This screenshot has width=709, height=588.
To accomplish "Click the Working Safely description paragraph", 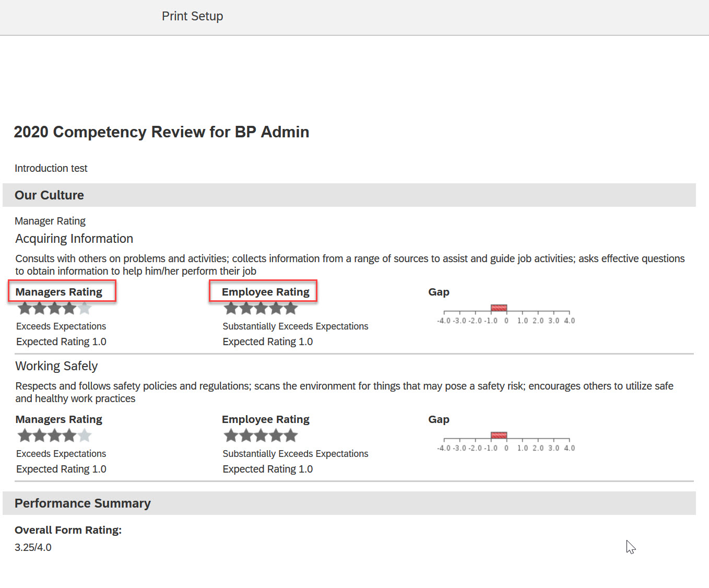I will tap(345, 392).
